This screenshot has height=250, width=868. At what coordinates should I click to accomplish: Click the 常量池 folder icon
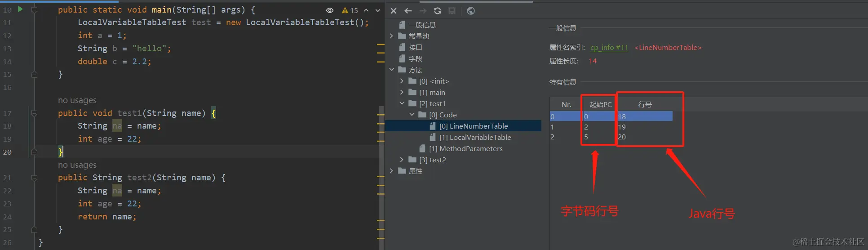tap(402, 36)
